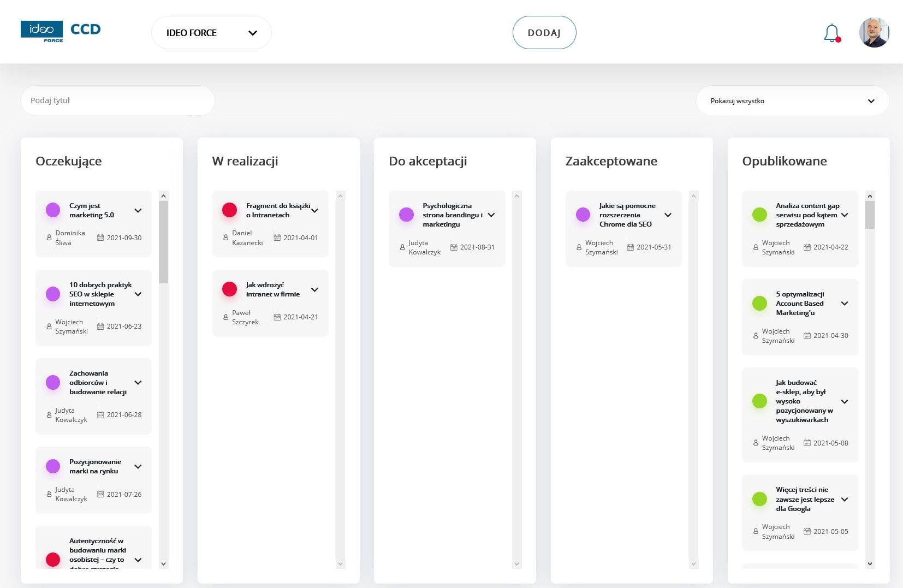Click author icon on 'Jakie są pomocne rozszerzenia' card
This screenshot has width=903, height=588.
click(579, 247)
